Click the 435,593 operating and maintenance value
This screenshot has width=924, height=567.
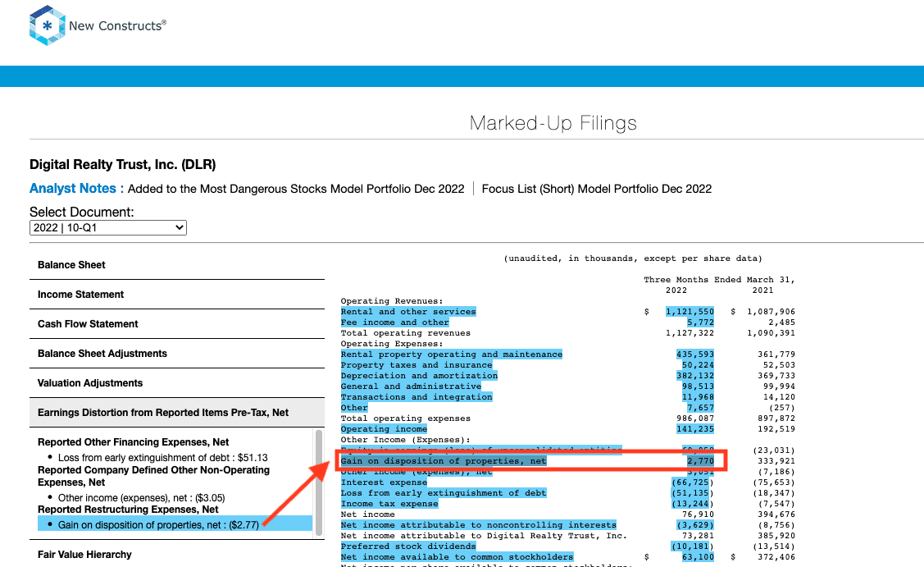[694, 354]
